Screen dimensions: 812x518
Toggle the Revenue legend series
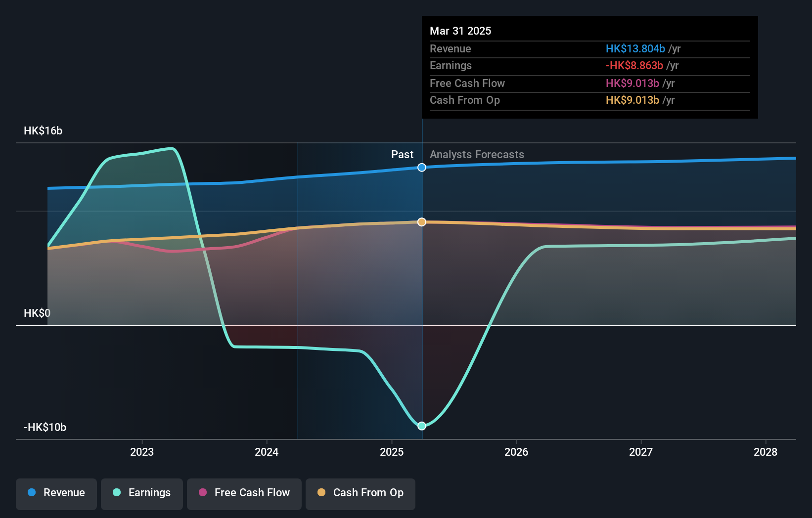(x=56, y=494)
